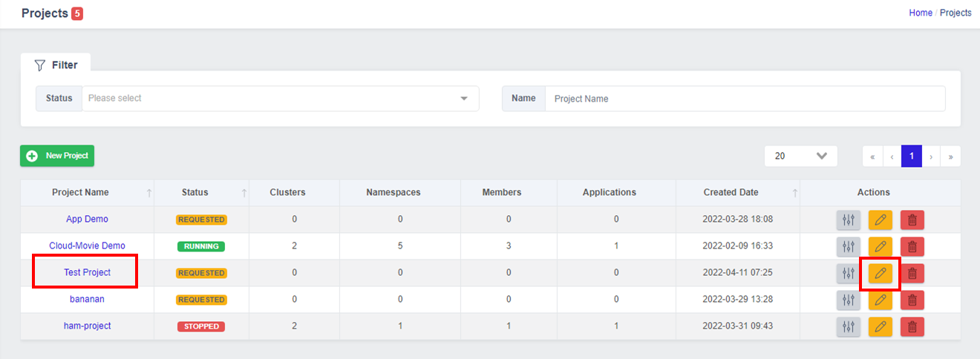The height and width of the screenshot is (359, 980).
Task: Open settings for App Demo project
Action: click(849, 220)
